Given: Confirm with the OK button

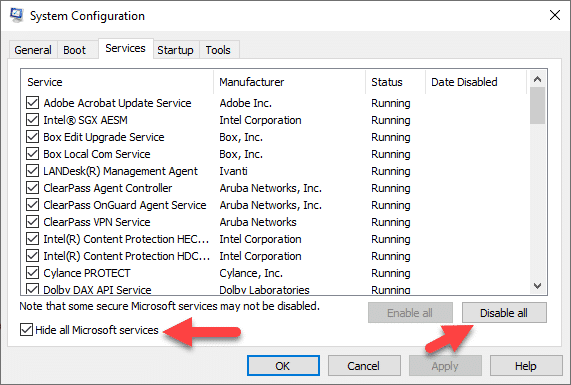Looking at the screenshot, I should coord(283,366).
